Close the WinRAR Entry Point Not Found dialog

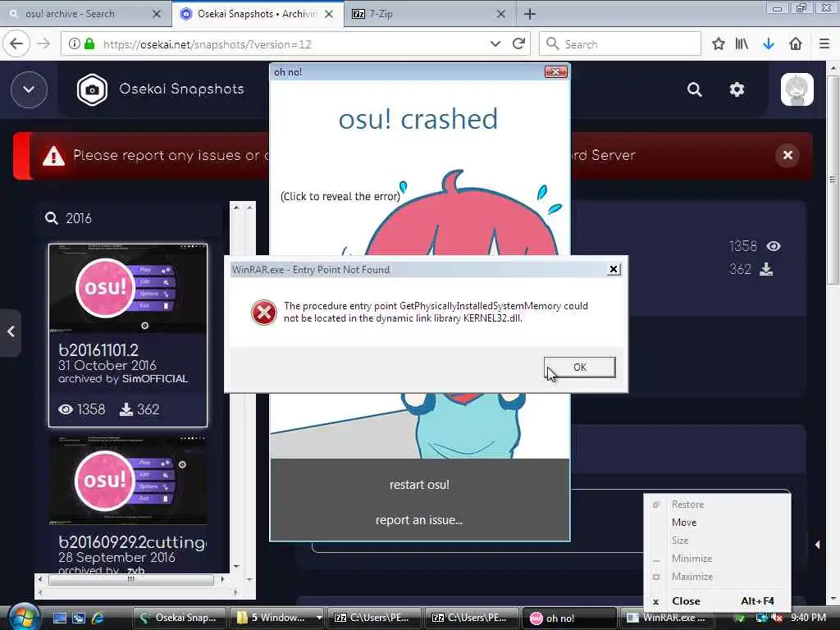614,269
